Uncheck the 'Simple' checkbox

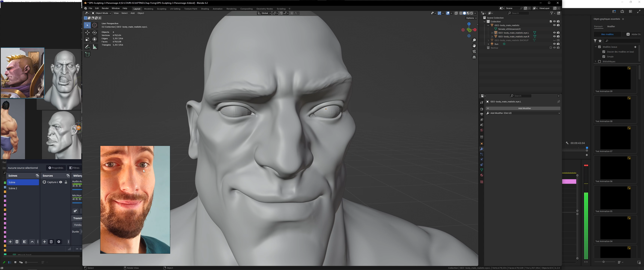point(604,57)
